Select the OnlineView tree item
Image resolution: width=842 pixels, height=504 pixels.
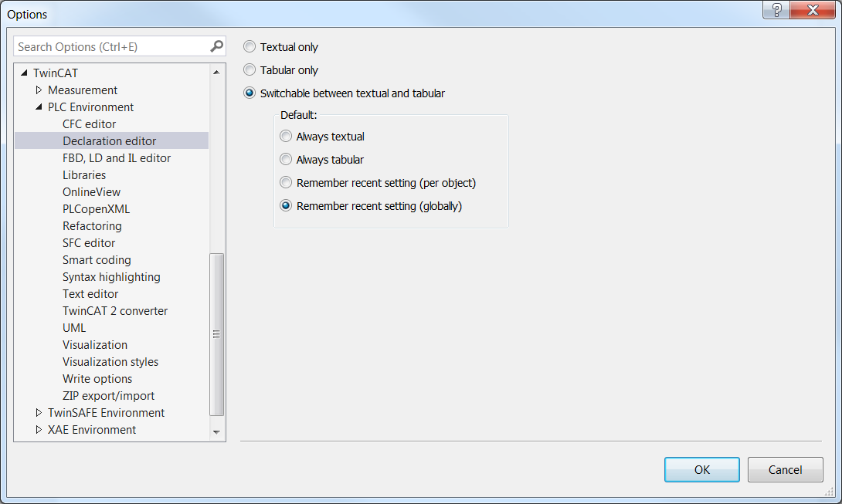pos(91,192)
